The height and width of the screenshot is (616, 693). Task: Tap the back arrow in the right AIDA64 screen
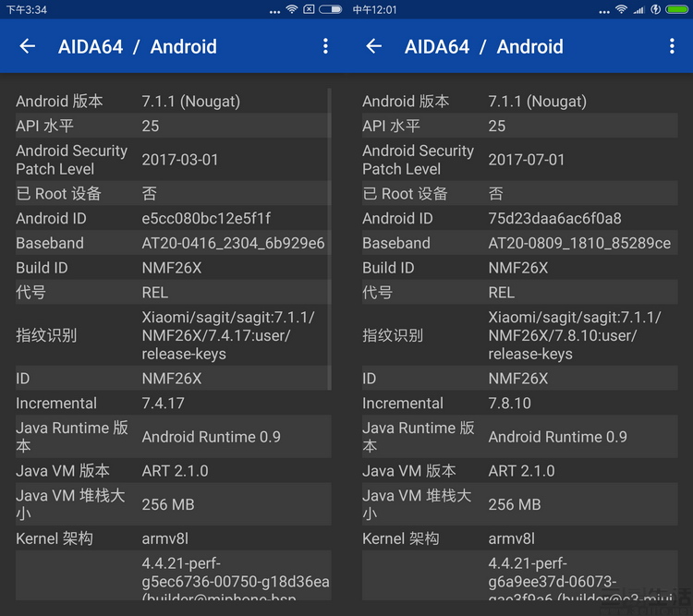pos(374,46)
